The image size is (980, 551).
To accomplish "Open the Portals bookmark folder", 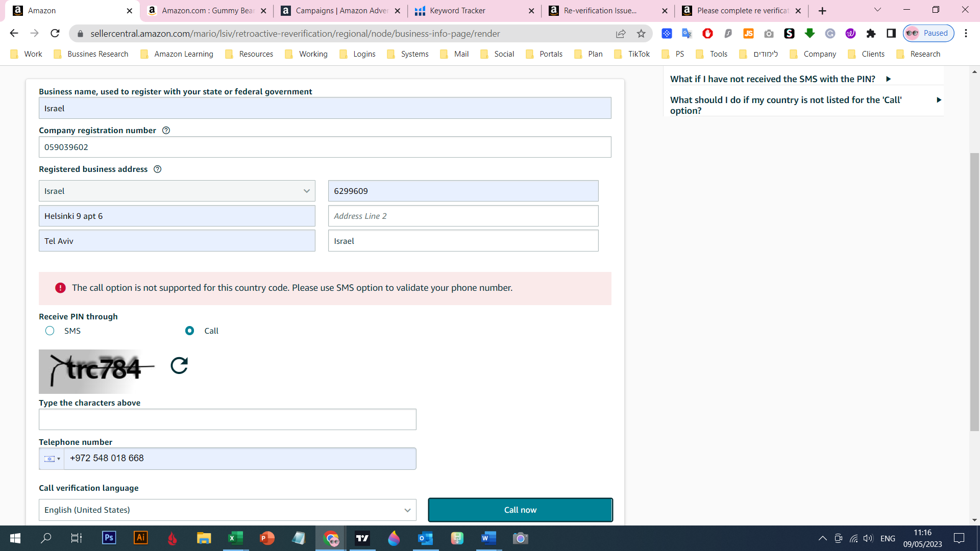I will pos(544,54).
